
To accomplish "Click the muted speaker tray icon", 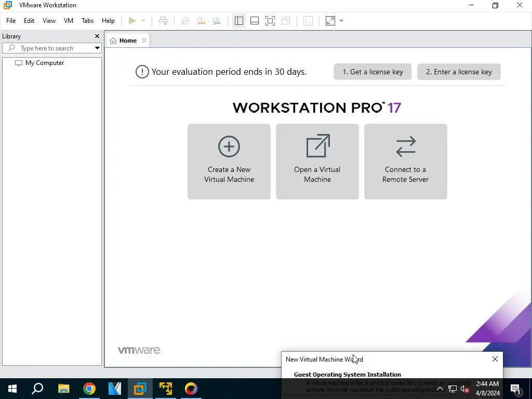I will coord(465,389).
